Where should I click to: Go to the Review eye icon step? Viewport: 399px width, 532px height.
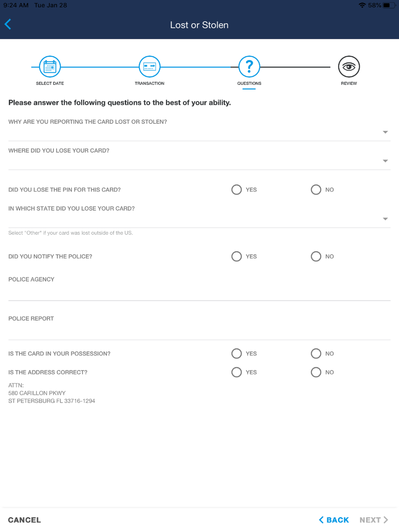[349, 67]
